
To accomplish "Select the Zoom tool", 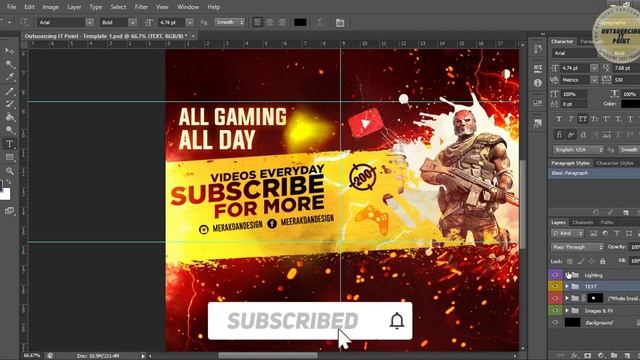I will coord(9,171).
